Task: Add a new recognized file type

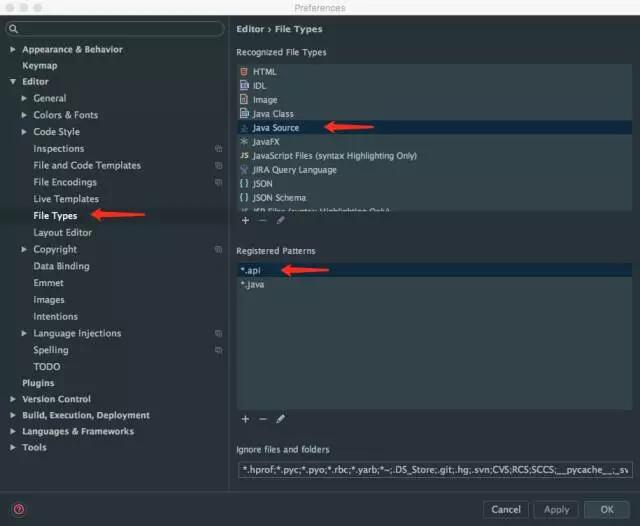Action: 245,220
